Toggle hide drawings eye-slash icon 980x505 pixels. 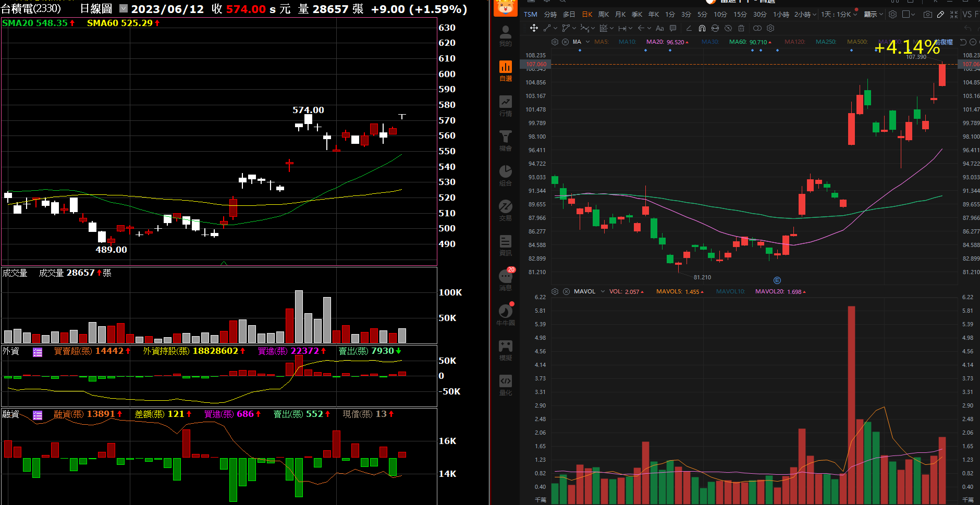coord(728,28)
